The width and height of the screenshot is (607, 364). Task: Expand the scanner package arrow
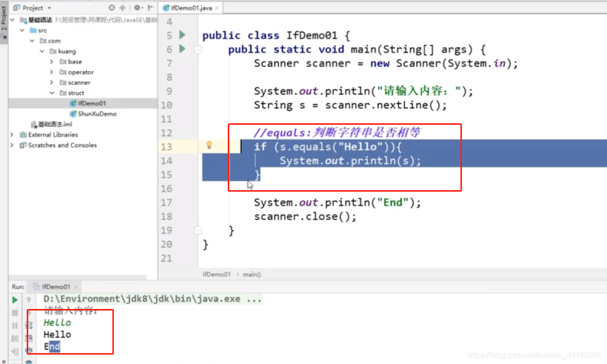coord(51,82)
